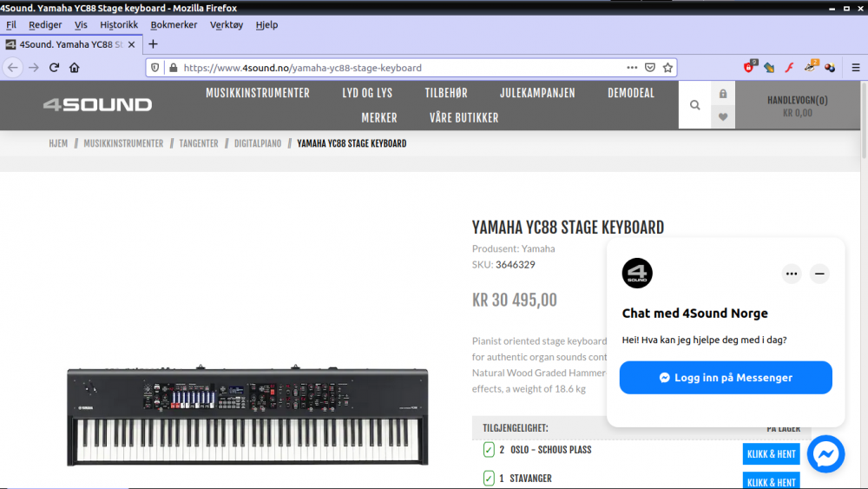Viewport: 868px width, 489px height.
Task: Open the Hjelp menu
Action: (266, 24)
